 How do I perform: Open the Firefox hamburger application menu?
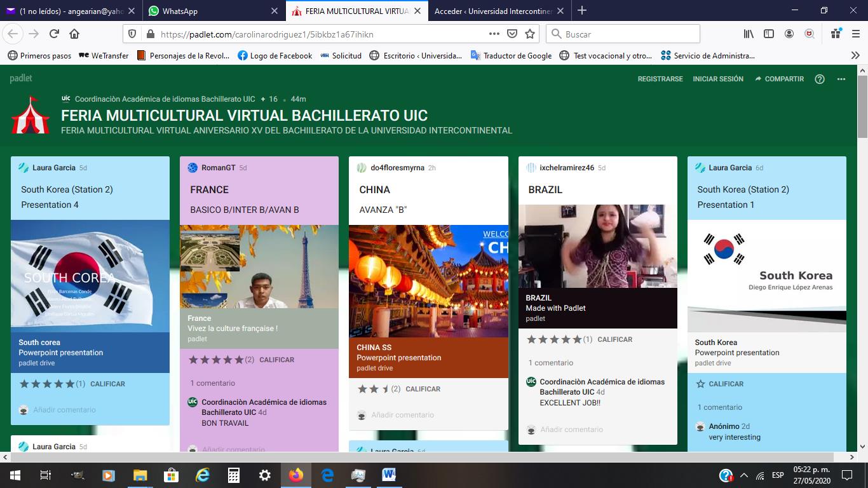point(856,34)
